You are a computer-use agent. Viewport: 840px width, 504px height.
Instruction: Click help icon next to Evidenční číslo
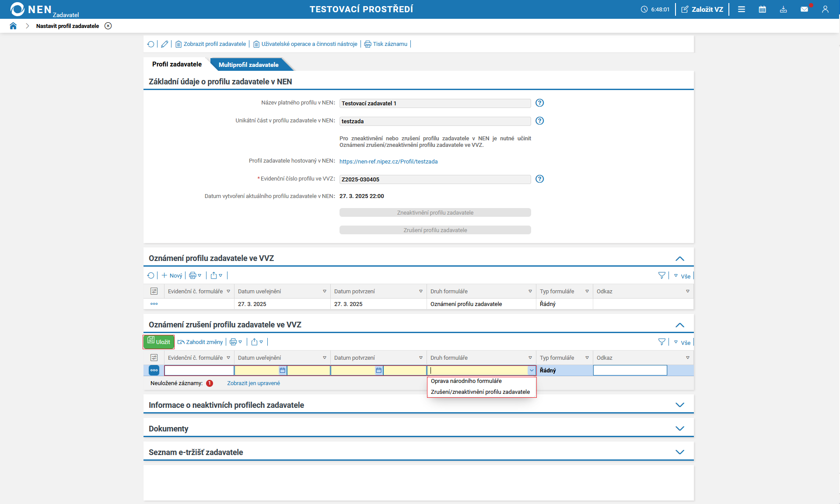pyautogui.click(x=539, y=179)
